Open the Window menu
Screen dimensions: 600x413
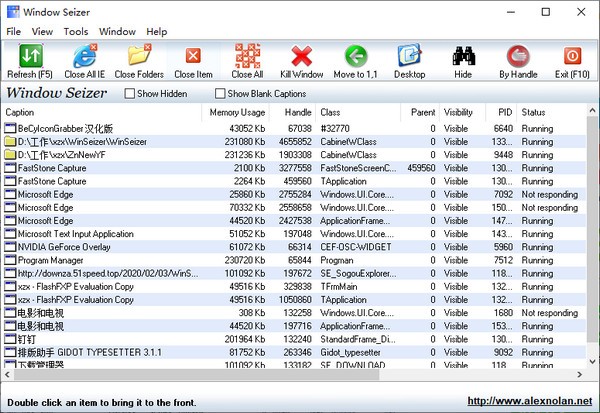click(117, 32)
